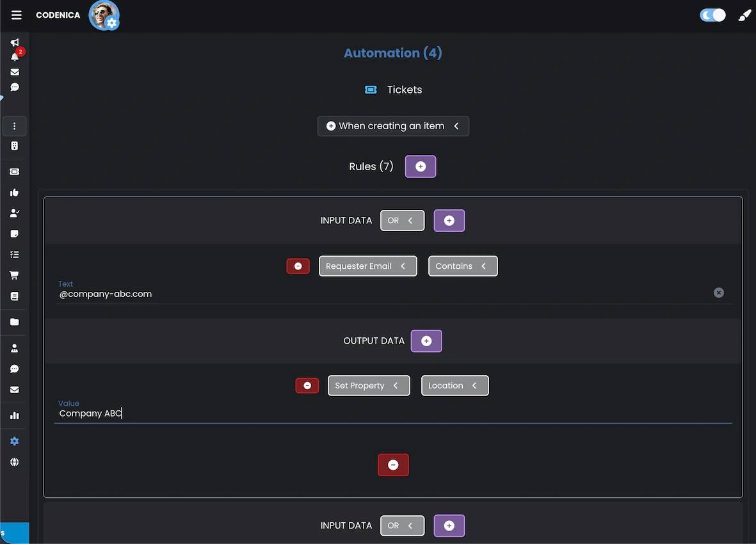Expand the When creating an item dropdown
This screenshot has width=756, height=544.
coord(393,126)
